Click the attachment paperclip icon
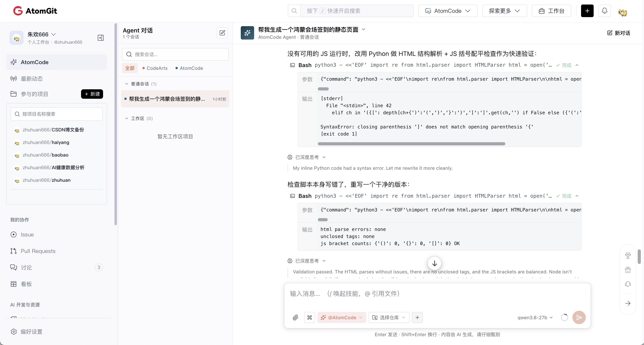 click(295, 317)
